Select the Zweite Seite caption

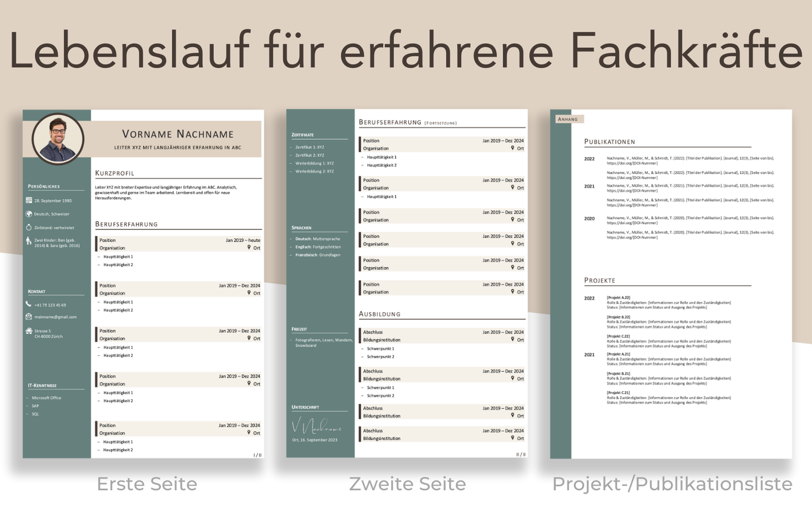(x=407, y=484)
